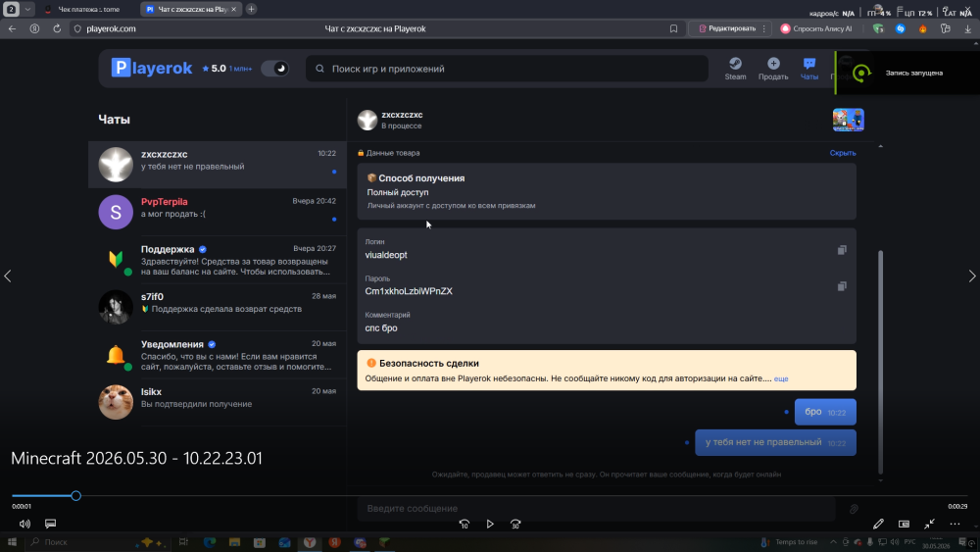Open the player's three-dot more options
The height and width of the screenshot is (552, 980).
955,524
